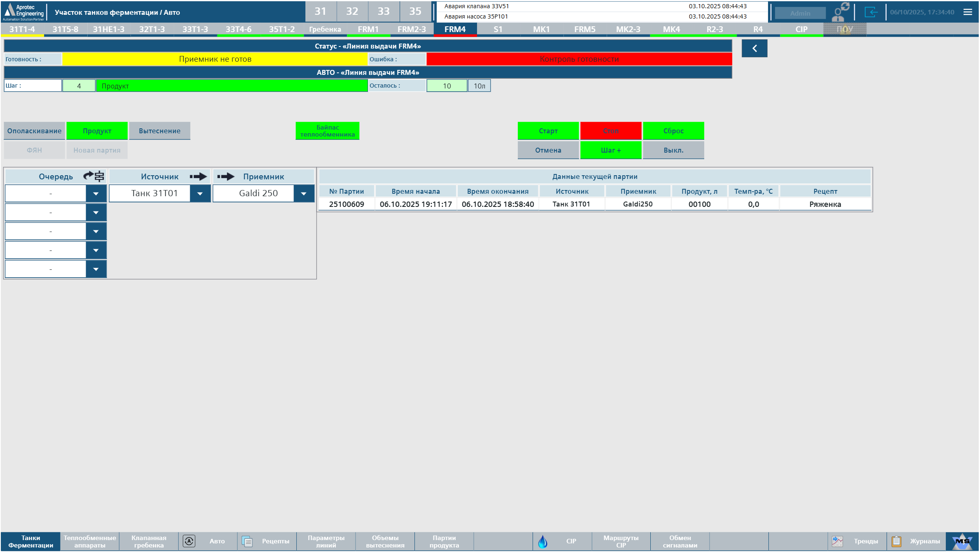The image size is (980, 552).
Task: Switch to the FRM5 tab
Action: click(x=584, y=29)
